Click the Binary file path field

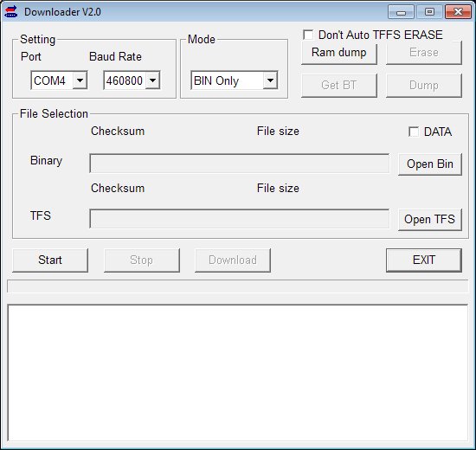click(239, 164)
